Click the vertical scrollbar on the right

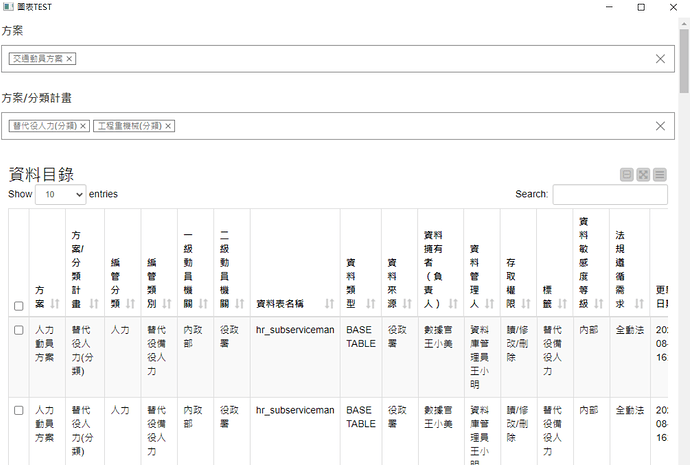(683, 250)
